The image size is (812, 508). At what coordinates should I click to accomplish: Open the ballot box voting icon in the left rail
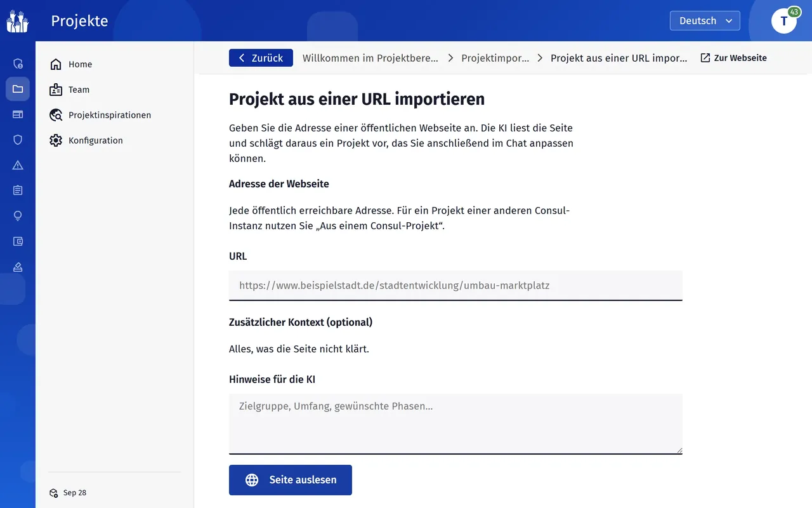(18, 267)
